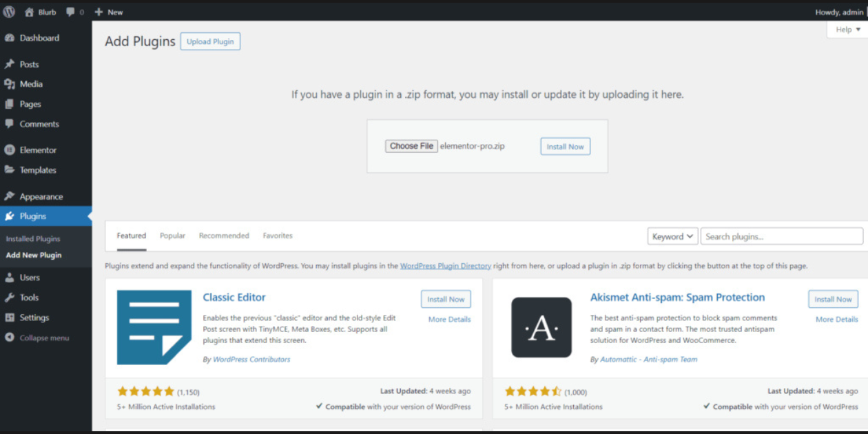The height and width of the screenshot is (434, 868).
Task: Open the Automattic - Anti-spam Team link
Action: pyautogui.click(x=649, y=360)
